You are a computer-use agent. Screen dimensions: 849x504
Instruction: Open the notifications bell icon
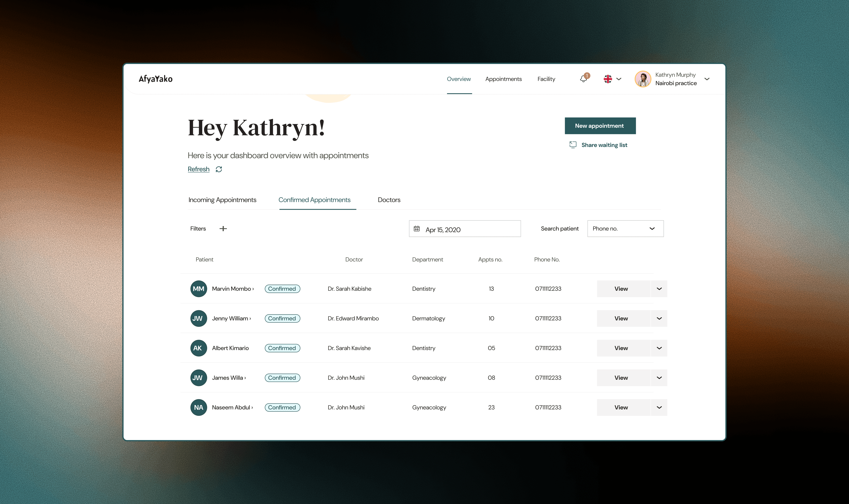[x=583, y=79]
